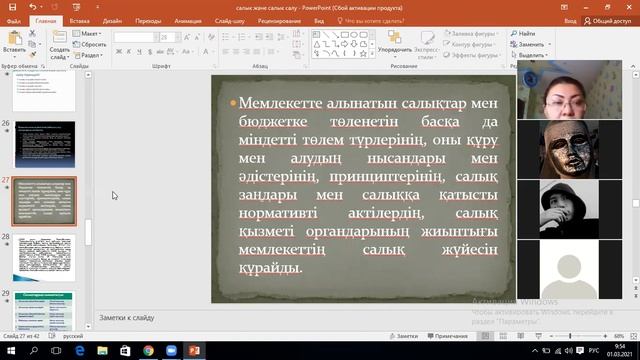Select the oval shape in shapes gallery
Screen dimensions: 640x360
pos(354,35)
